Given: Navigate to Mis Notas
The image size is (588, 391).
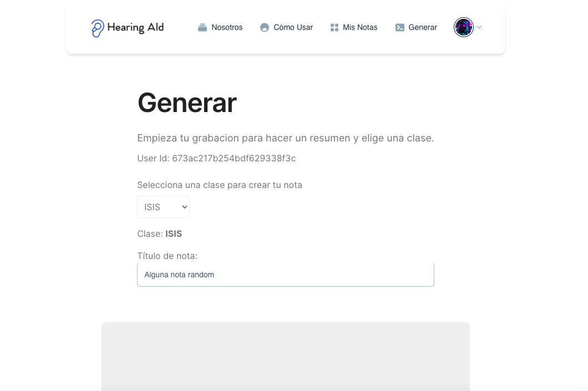Looking at the screenshot, I should (x=353, y=27).
